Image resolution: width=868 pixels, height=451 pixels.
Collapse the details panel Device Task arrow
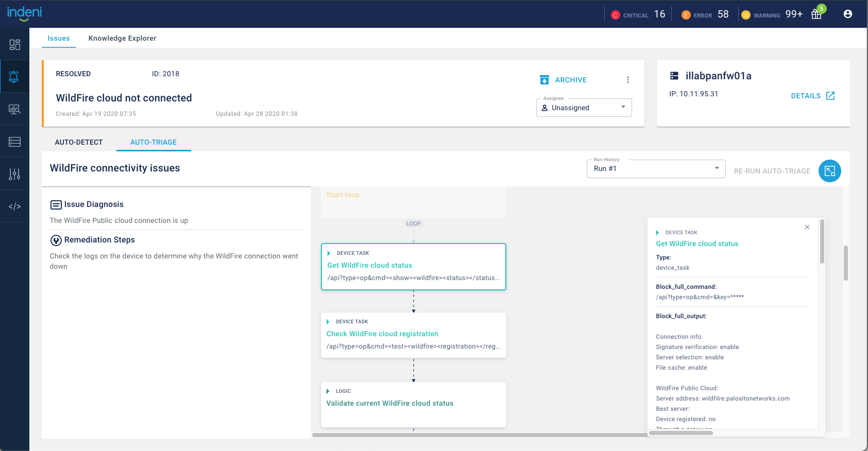point(657,233)
